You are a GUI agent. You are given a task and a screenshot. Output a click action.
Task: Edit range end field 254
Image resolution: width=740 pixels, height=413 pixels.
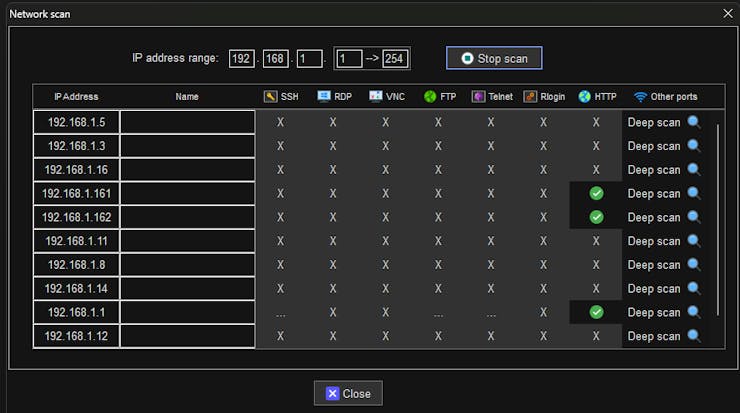395,59
